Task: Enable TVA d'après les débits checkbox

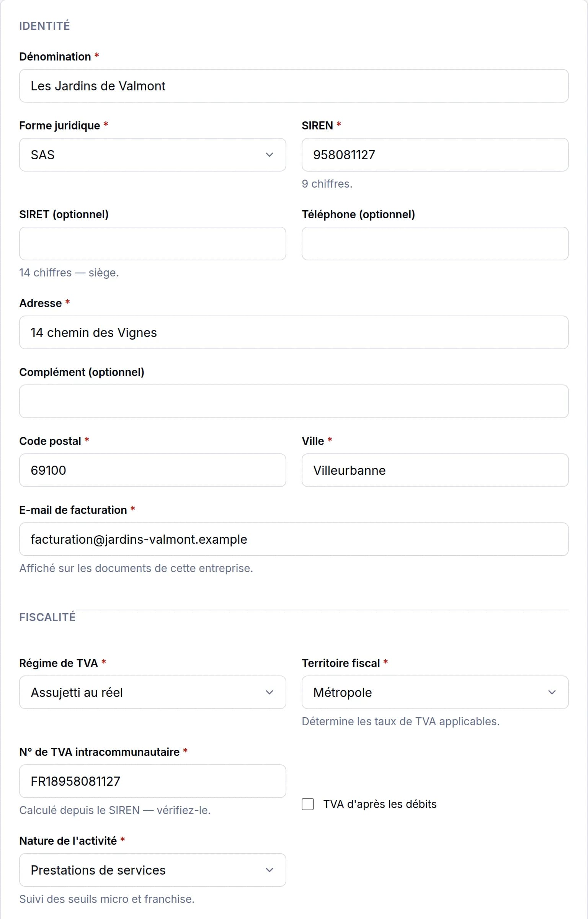Action: (x=308, y=804)
